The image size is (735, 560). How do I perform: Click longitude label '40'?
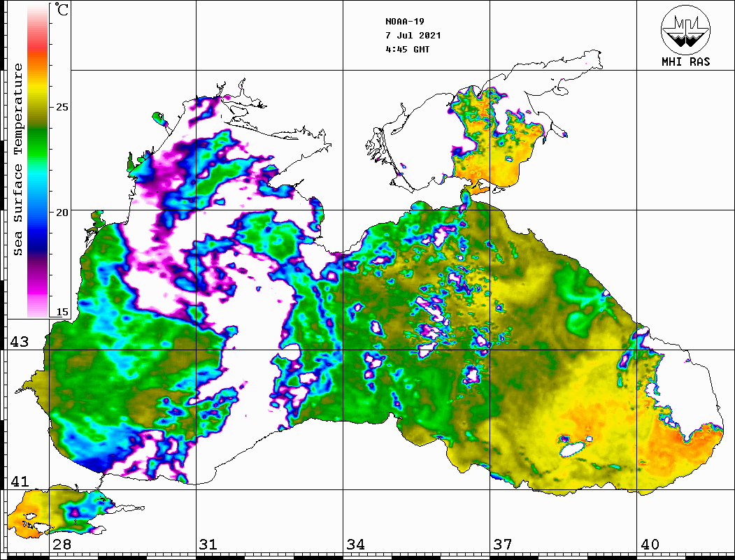point(650,545)
